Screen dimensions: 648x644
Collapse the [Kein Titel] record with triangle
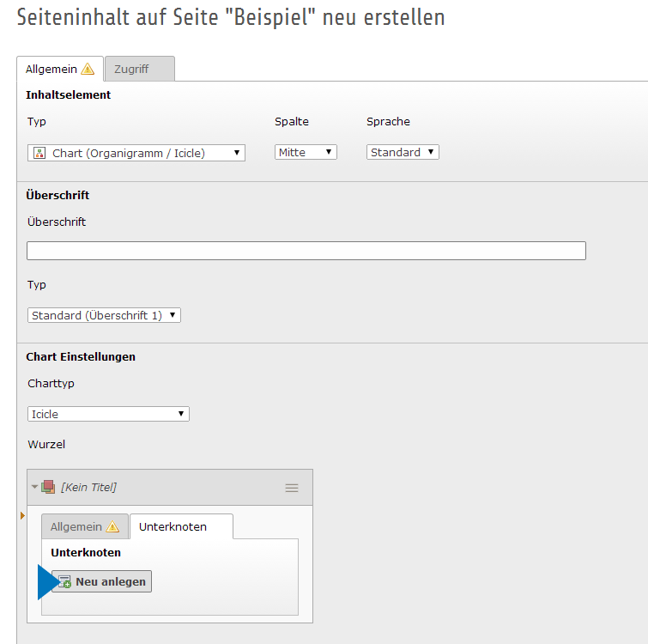pos(35,487)
